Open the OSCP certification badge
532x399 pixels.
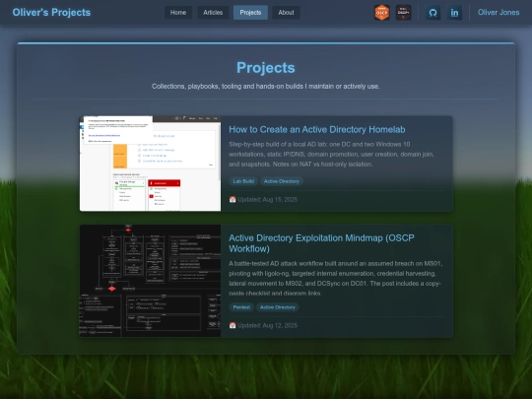point(381,13)
